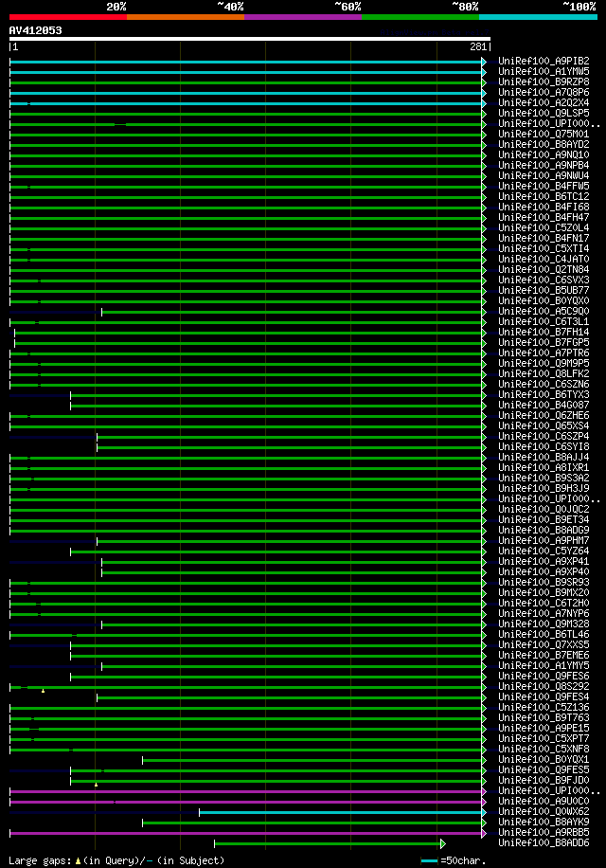Select the UniRef100_Q0JQC2 label

coord(544,509)
